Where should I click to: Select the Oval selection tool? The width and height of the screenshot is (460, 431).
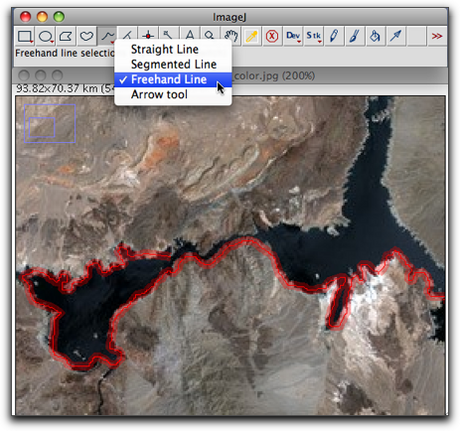click(x=46, y=36)
